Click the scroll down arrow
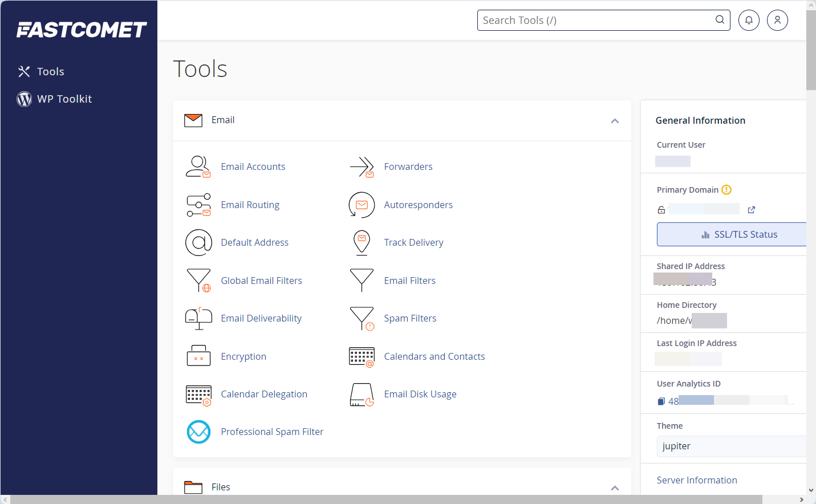Viewport: 816px width, 504px height. [x=811, y=490]
